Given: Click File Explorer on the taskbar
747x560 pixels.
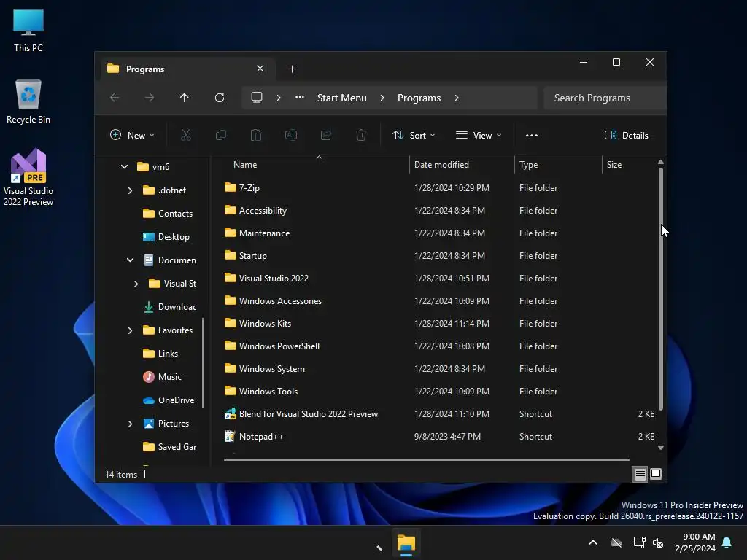Looking at the screenshot, I should 406,542.
